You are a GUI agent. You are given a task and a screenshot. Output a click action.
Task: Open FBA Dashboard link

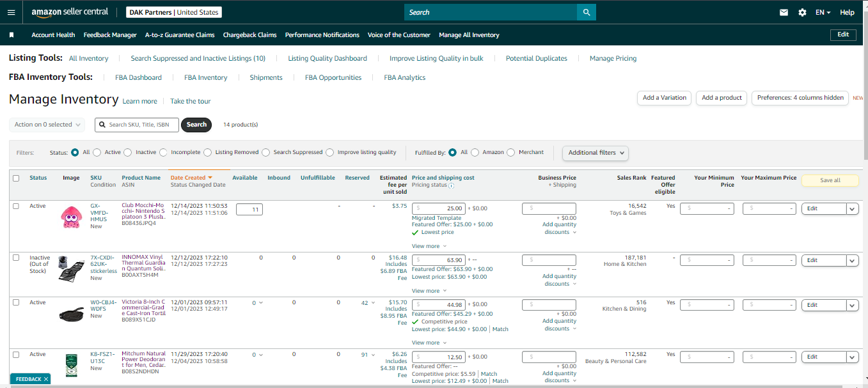click(138, 77)
